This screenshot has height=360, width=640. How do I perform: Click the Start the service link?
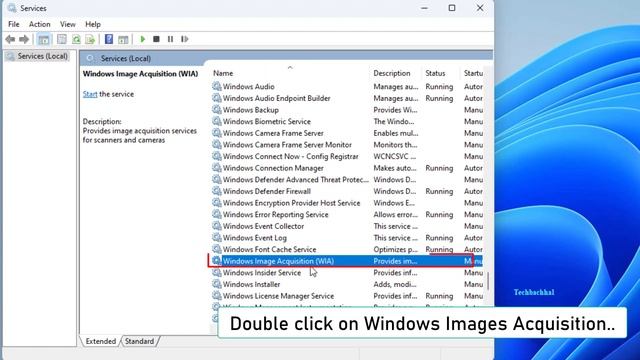coord(90,94)
